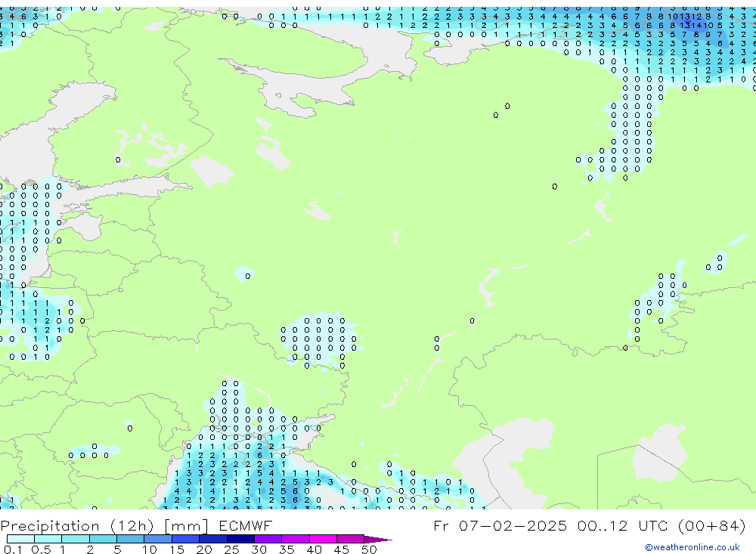The height and width of the screenshot is (554, 756).
Task: Click the 20–25 mm legend swatch
Action: (x=212, y=539)
